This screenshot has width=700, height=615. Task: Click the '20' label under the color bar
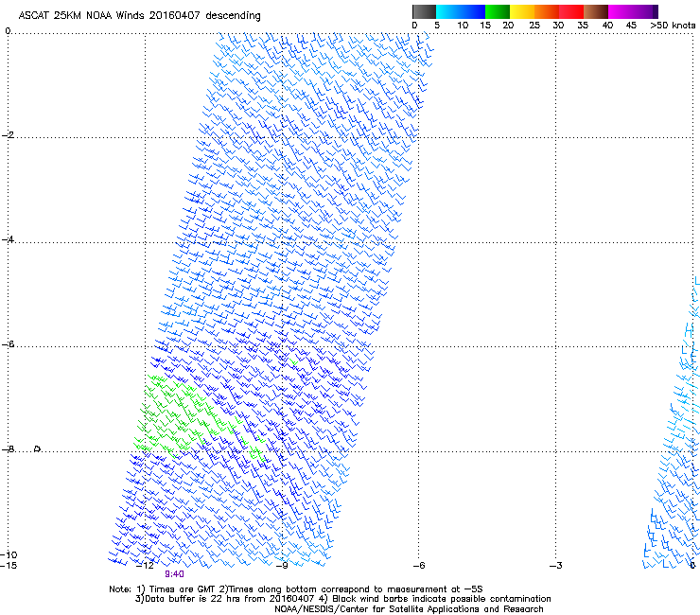(508, 26)
